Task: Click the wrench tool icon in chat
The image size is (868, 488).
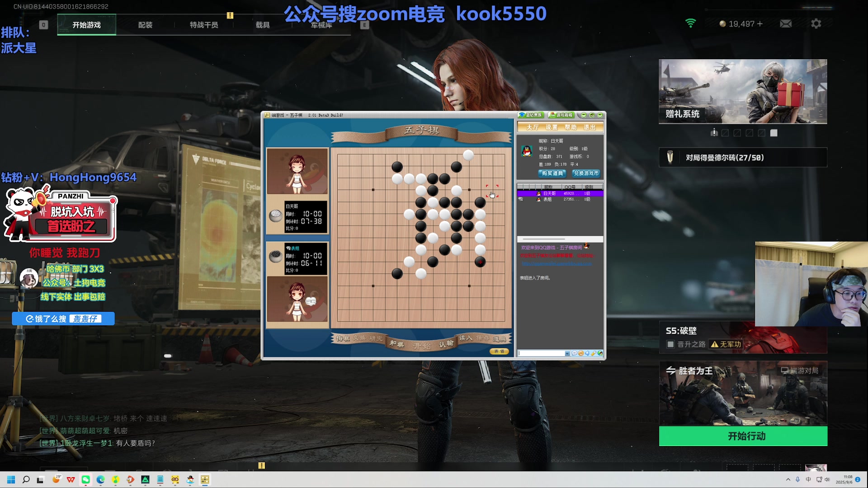Action: pyautogui.click(x=593, y=353)
